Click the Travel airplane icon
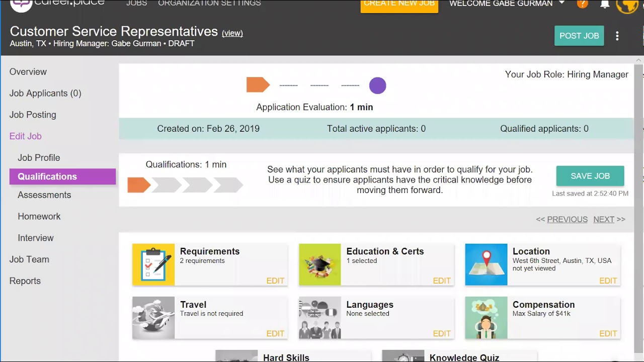 click(x=153, y=318)
